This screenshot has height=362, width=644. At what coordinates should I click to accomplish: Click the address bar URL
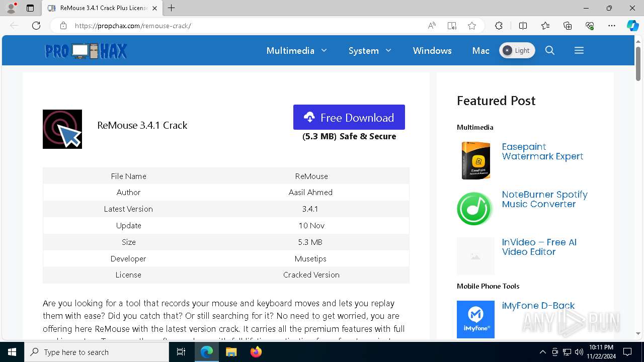(x=133, y=26)
